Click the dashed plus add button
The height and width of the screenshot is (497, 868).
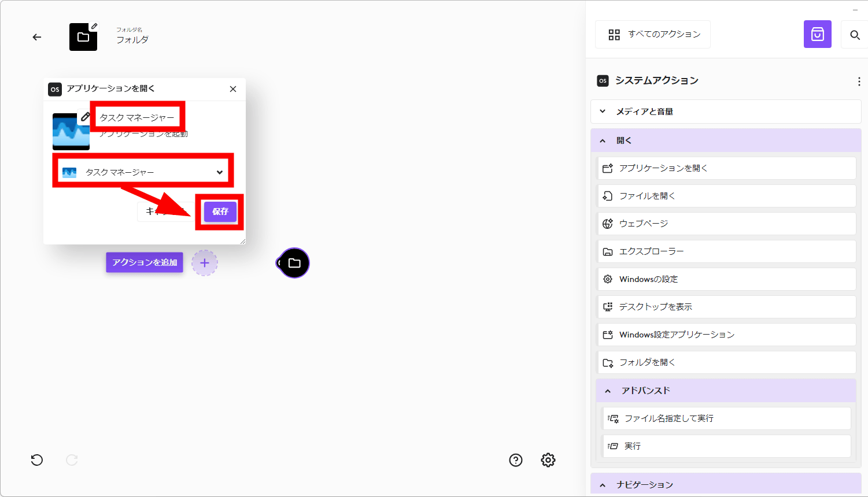point(204,263)
